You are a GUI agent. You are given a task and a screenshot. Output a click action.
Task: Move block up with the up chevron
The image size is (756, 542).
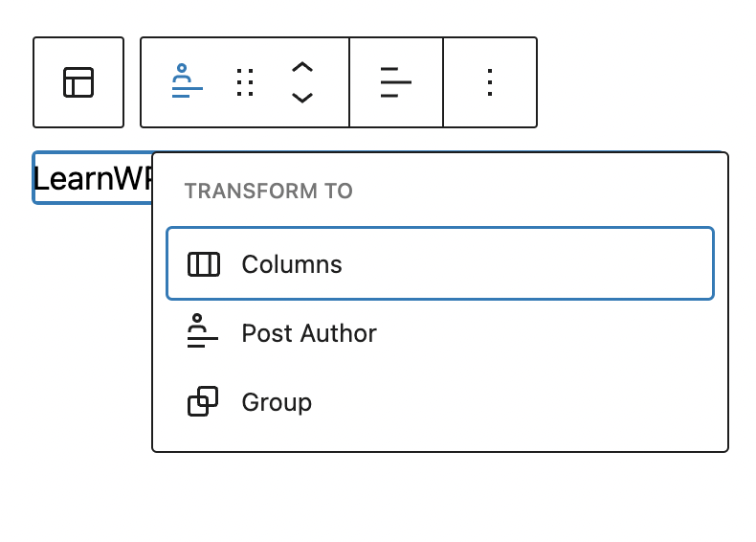302,68
